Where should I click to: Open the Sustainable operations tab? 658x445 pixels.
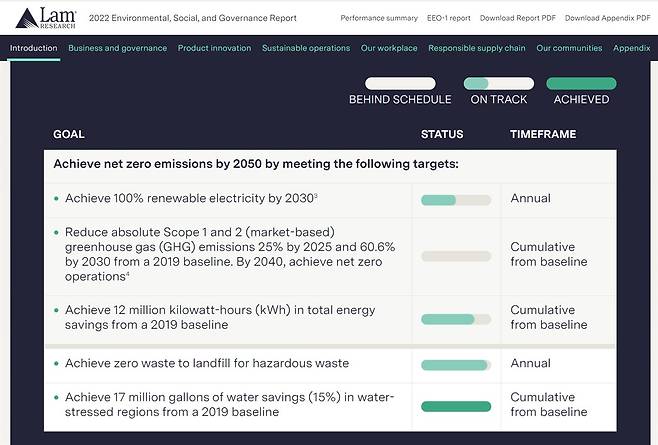pyautogui.click(x=306, y=48)
